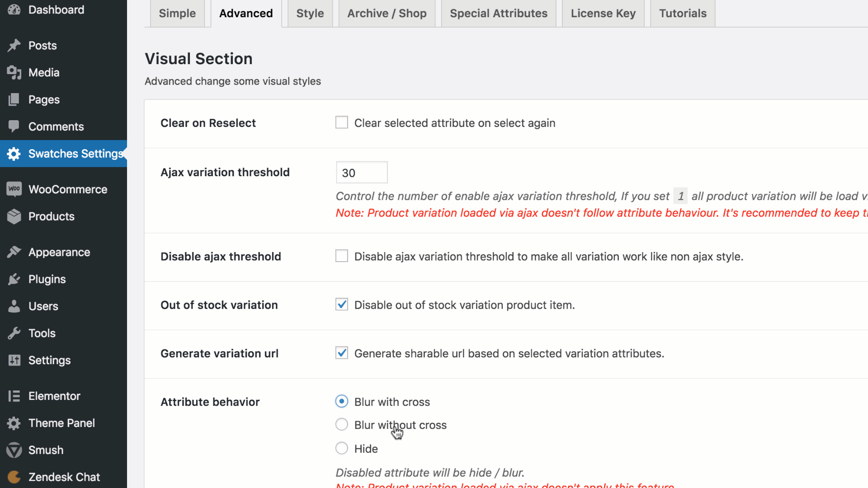Click the Tools wrench icon

pos(14,333)
